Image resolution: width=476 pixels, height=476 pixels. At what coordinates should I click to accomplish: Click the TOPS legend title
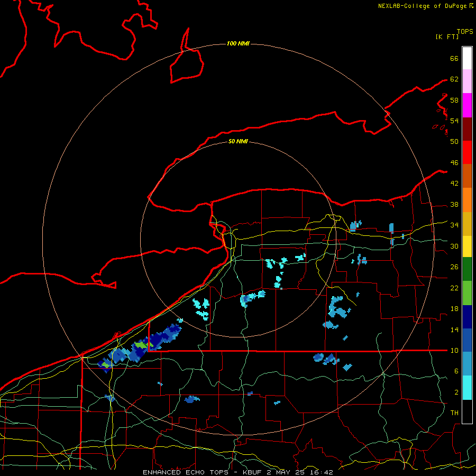click(465, 31)
